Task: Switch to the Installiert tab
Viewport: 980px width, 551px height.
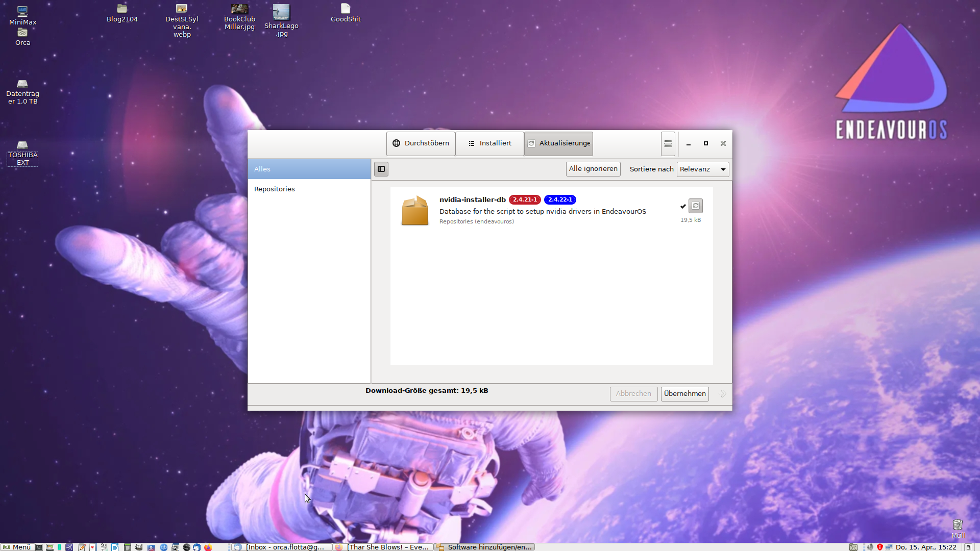Action: (x=489, y=143)
